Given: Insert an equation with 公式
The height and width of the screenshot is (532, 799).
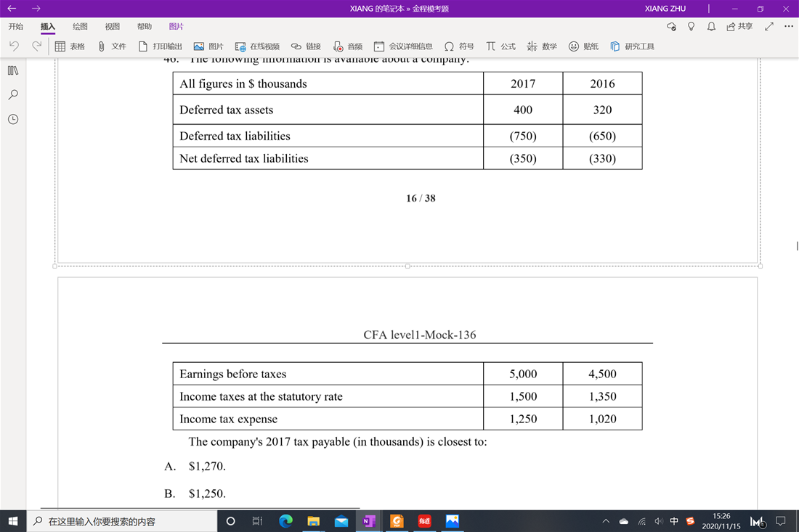Looking at the screenshot, I should coord(500,46).
